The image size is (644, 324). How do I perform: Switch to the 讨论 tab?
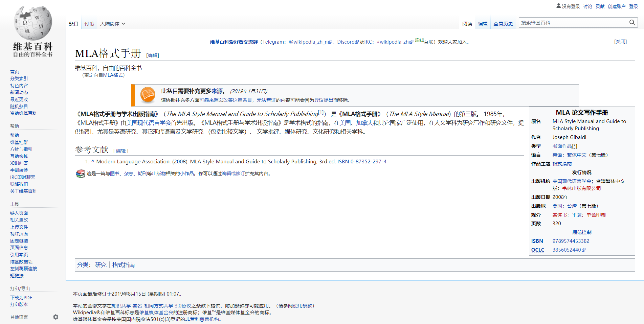(x=89, y=23)
